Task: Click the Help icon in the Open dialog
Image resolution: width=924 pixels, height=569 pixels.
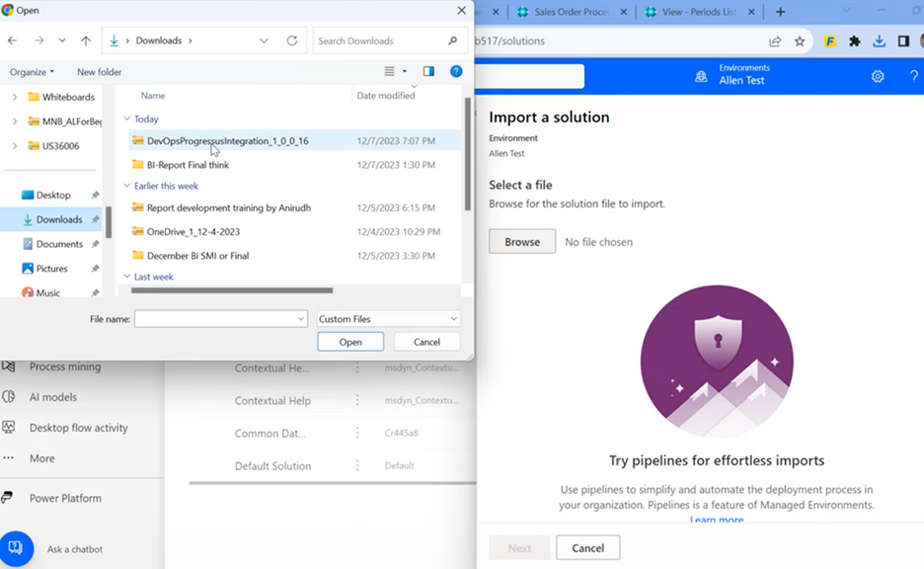Action: pos(455,71)
